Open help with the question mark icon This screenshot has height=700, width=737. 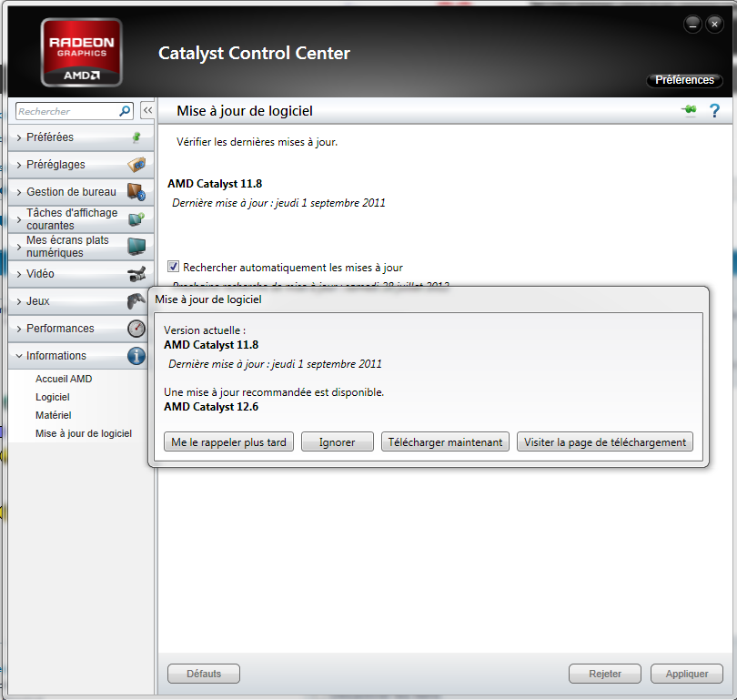(x=714, y=110)
